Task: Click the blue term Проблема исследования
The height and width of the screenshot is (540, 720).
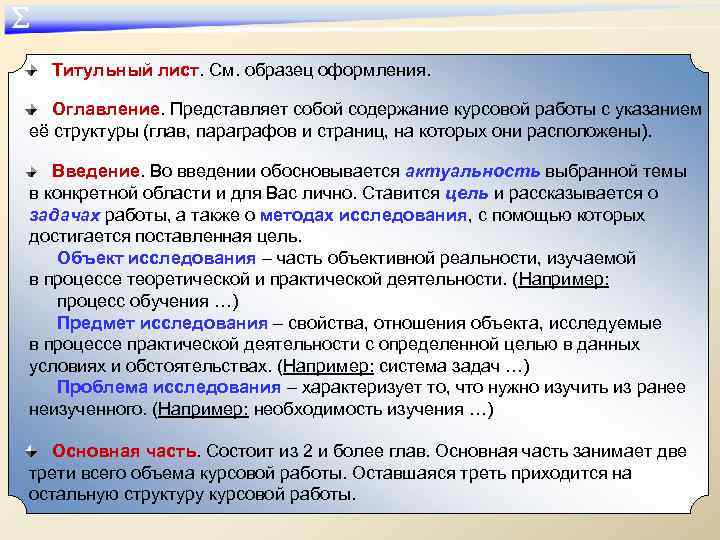Action: point(169,387)
